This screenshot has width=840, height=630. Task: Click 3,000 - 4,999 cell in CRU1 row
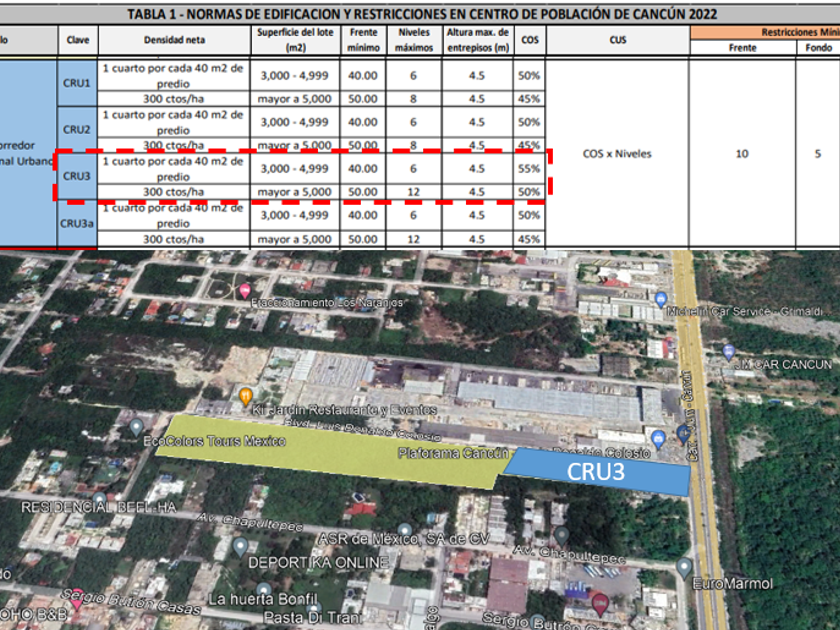pyautogui.click(x=295, y=76)
